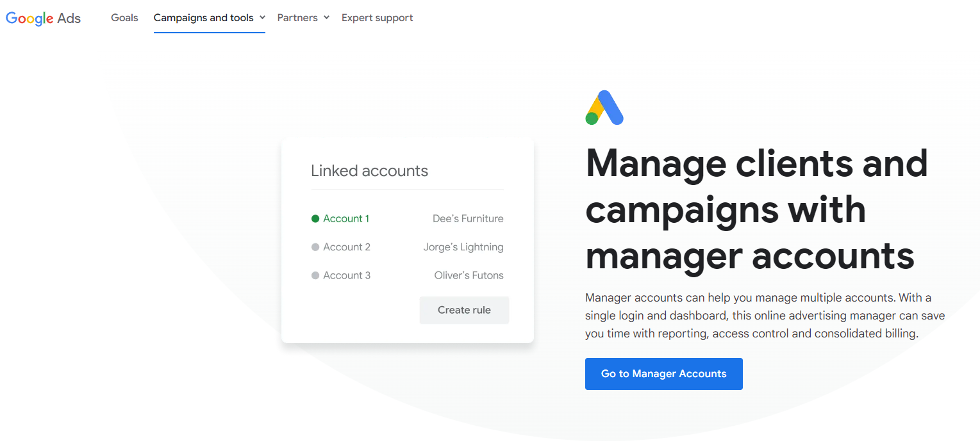
Task: Click the Jorge's Lightning account name
Action: (463, 247)
